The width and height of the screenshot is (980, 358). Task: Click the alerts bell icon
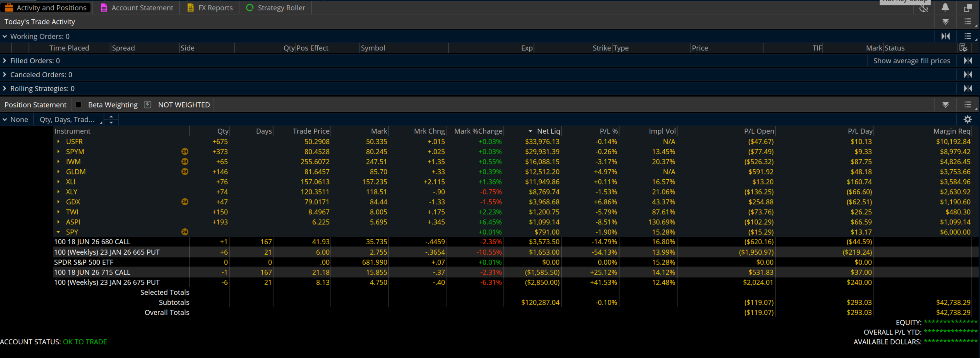945,7
